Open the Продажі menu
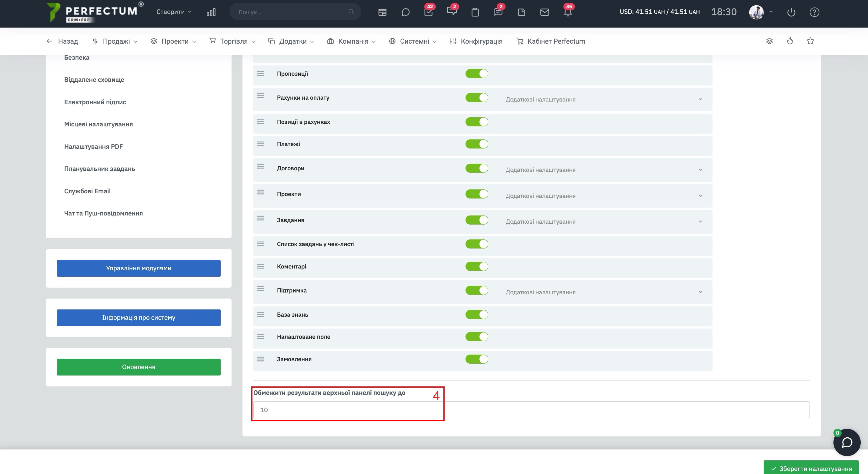This screenshot has height=474, width=868. [x=115, y=41]
